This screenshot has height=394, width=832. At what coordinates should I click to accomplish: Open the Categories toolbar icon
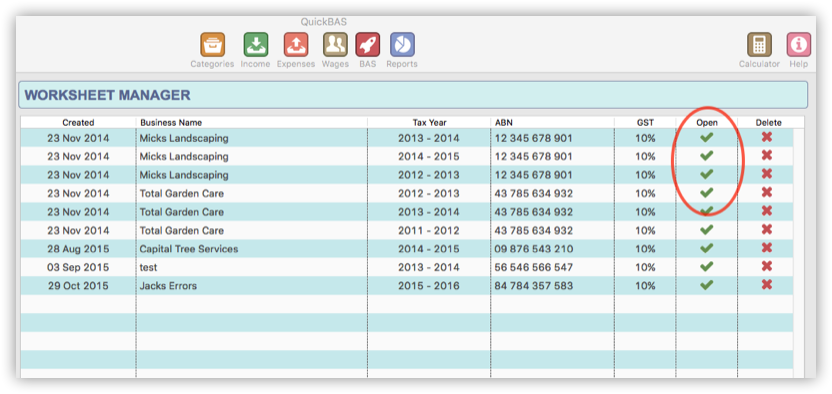click(x=213, y=45)
